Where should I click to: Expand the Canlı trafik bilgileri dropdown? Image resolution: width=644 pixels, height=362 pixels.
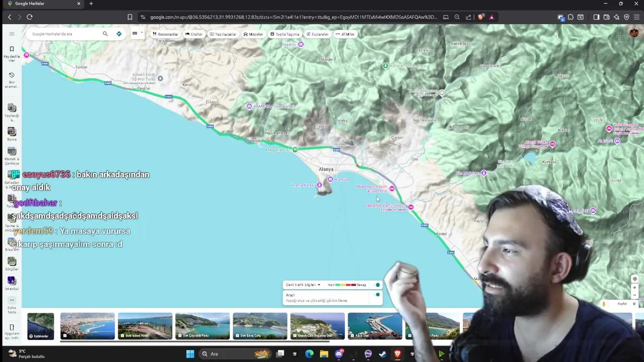coord(303,285)
